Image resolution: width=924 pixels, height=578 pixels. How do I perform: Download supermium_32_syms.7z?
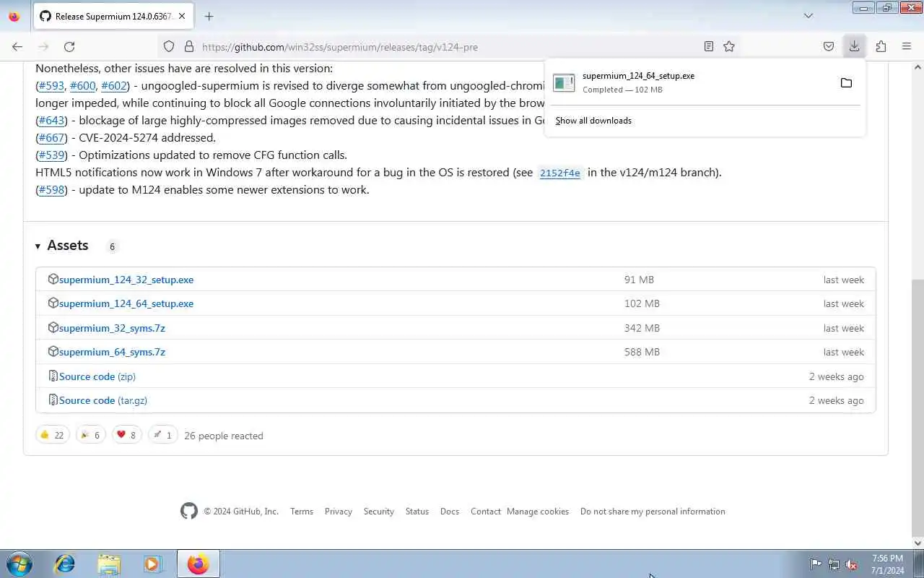(112, 328)
